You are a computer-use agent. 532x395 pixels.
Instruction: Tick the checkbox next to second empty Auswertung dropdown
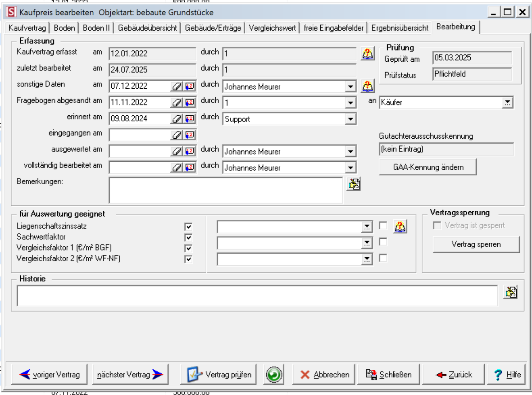pyautogui.click(x=383, y=242)
